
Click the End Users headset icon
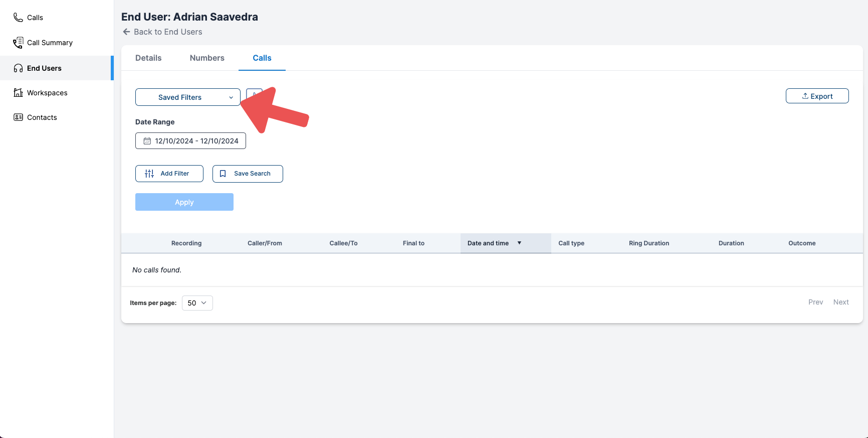(x=18, y=68)
